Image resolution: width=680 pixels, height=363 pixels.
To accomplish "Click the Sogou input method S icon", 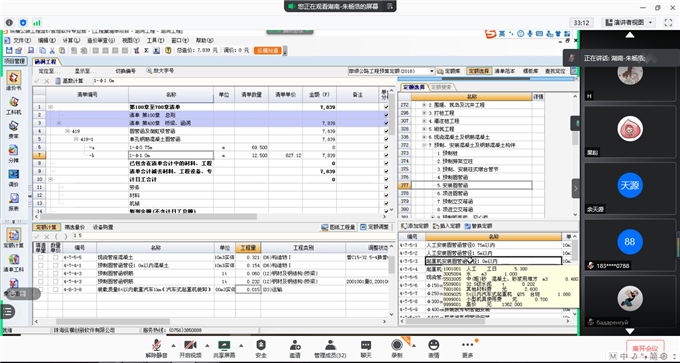I will pyautogui.click(x=490, y=34).
